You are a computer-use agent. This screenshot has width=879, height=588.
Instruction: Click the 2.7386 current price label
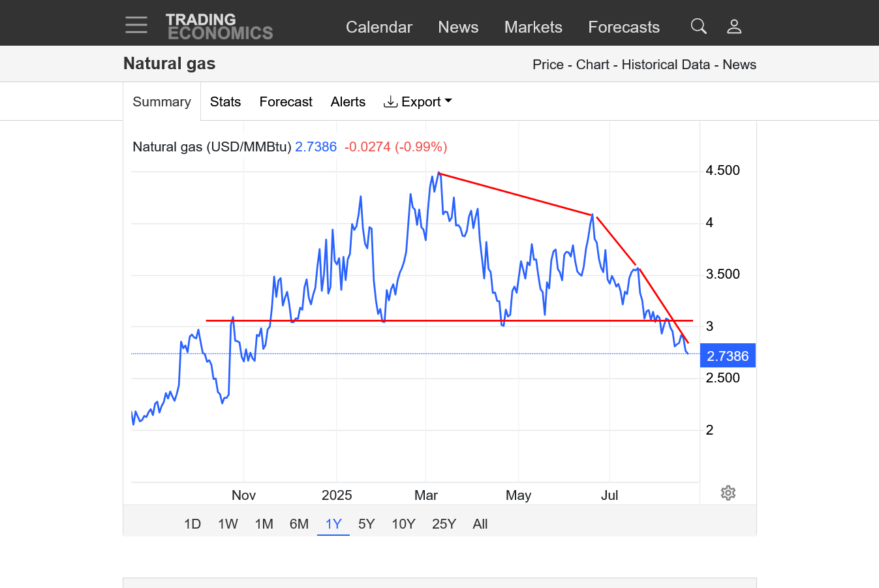pos(728,356)
